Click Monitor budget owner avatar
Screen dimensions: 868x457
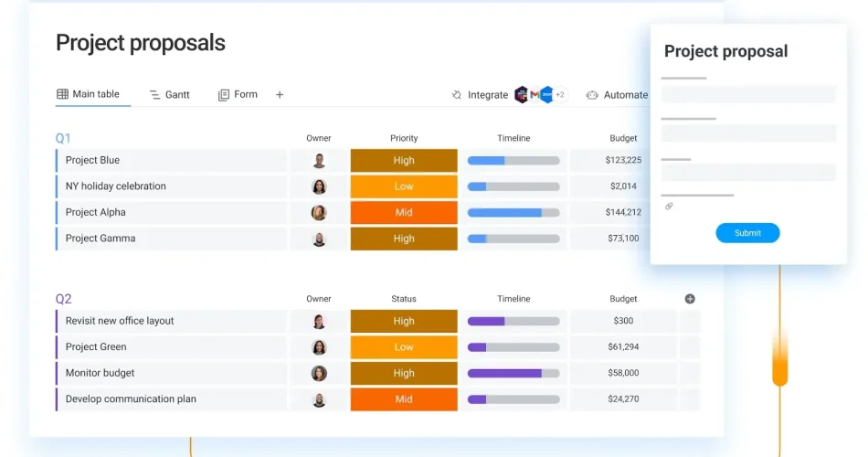coord(319,374)
